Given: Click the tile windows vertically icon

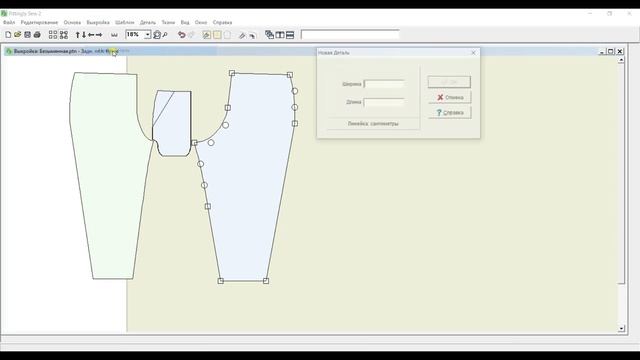Looking at the screenshot, I should pyautogui.click(x=280, y=35).
